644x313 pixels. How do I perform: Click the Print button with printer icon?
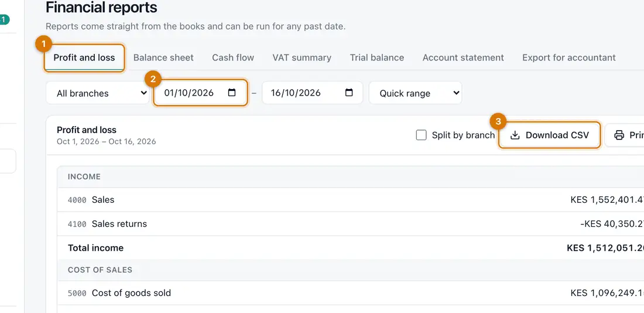[624, 135]
